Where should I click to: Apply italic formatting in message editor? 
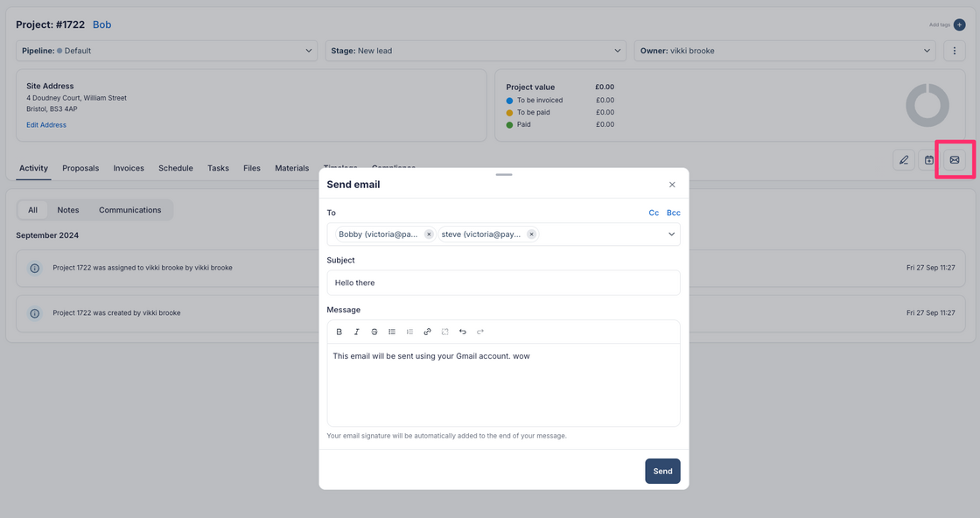pos(357,332)
